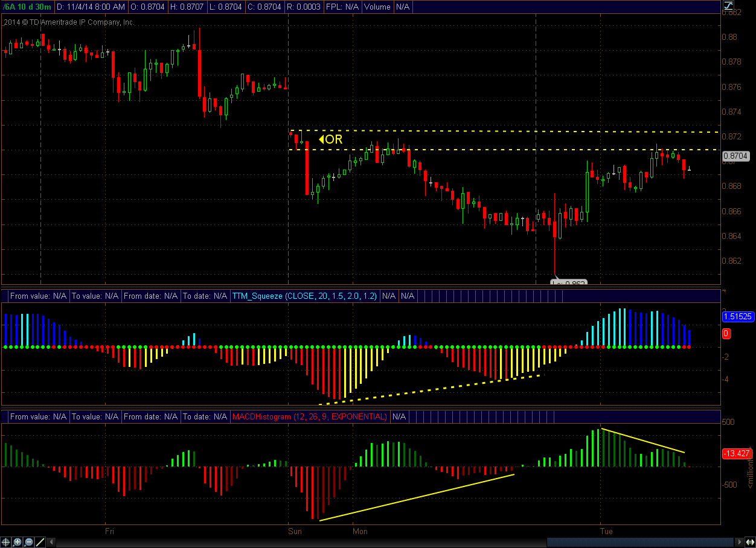Click the R: 0.0003 range value
Screen dimensions: 756x548
303,7
